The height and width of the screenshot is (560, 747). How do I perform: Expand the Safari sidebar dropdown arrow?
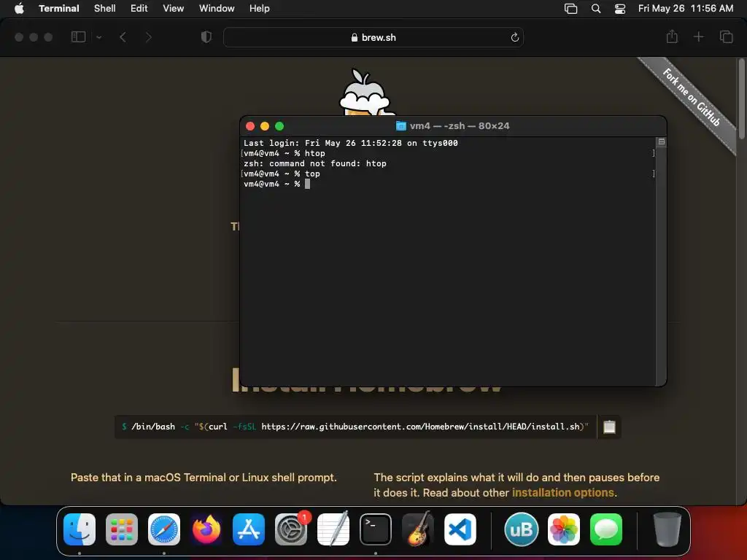(98, 37)
